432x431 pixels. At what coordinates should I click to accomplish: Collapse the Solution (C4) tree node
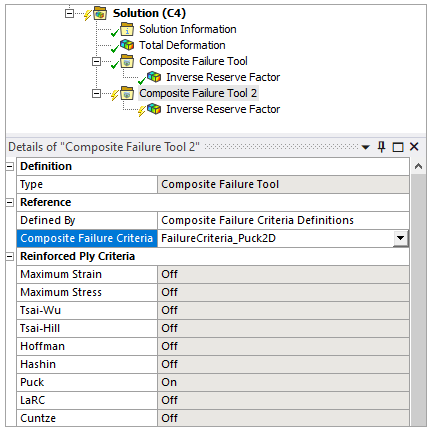pyautogui.click(x=69, y=13)
